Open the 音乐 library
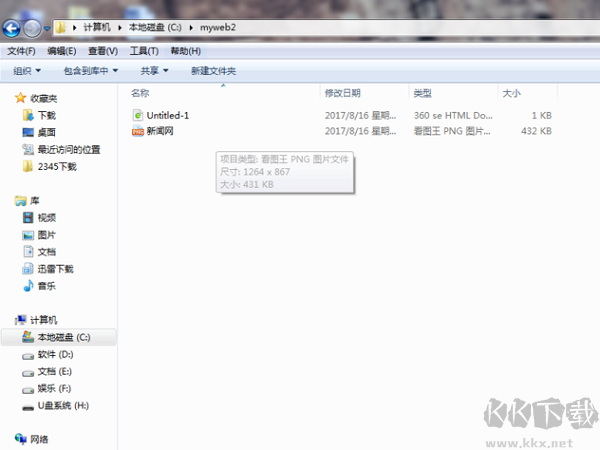Viewport: 600px width, 450px height. (47, 286)
